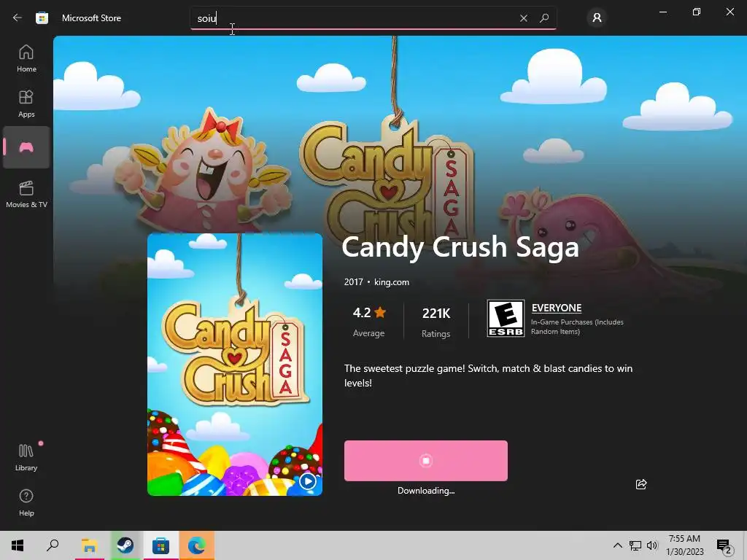Image resolution: width=747 pixels, height=560 pixels.
Task: Show hidden system tray icons
Action: click(x=617, y=545)
